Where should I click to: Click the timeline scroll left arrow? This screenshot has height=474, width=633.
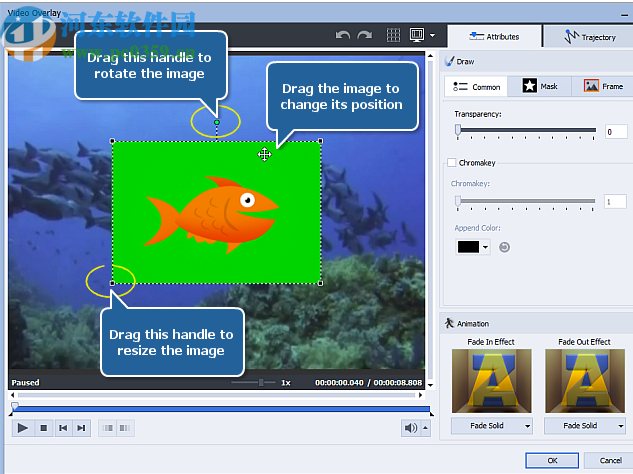click(x=13, y=395)
